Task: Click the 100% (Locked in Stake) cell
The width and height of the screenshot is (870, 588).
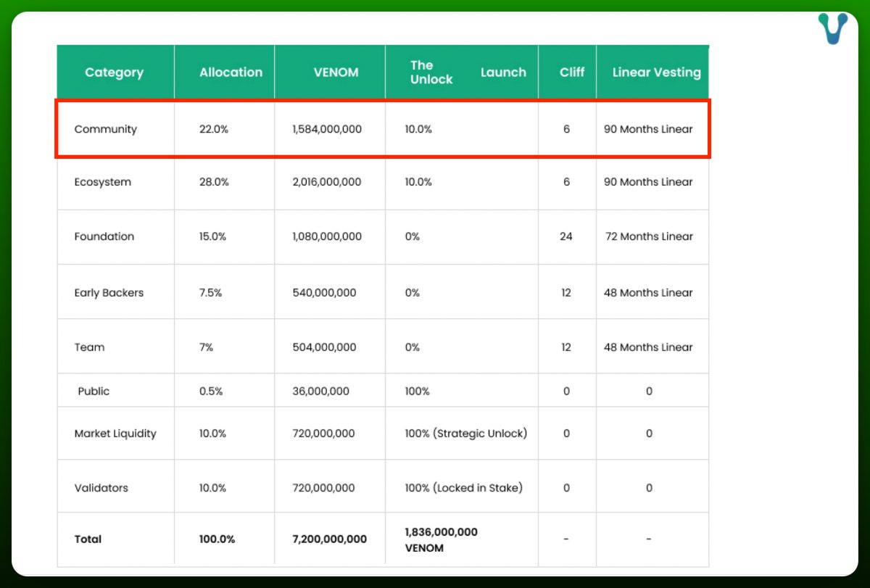Action: pyautogui.click(x=463, y=488)
